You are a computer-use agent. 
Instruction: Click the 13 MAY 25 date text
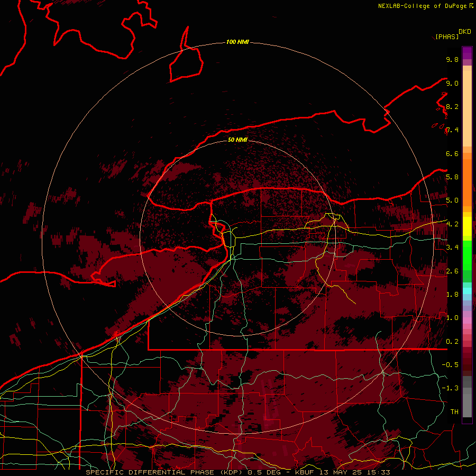click(x=340, y=472)
